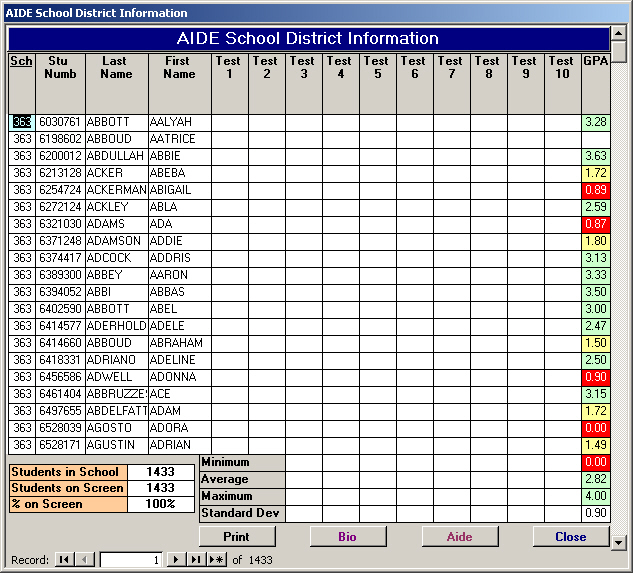Click the Average GPA value 2.82
The width and height of the screenshot is (633, 573).
595,479
